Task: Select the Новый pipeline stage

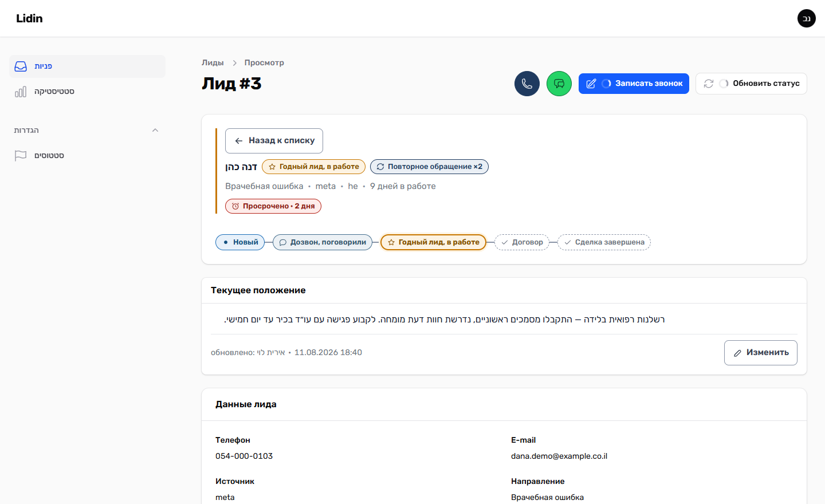Action: click(x=240, y=242)
